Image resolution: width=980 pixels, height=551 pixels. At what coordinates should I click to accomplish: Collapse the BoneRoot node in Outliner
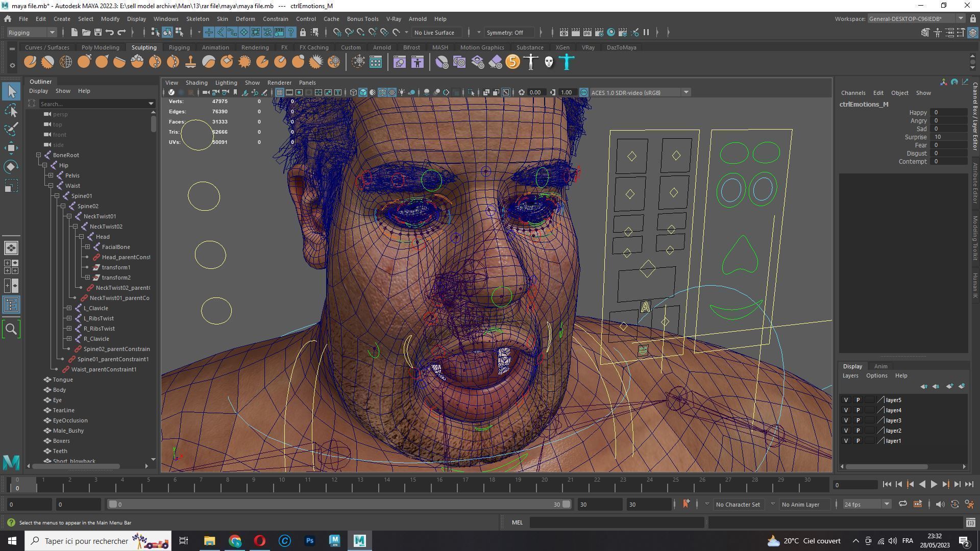pyautogui.click(x=38, y=155)
